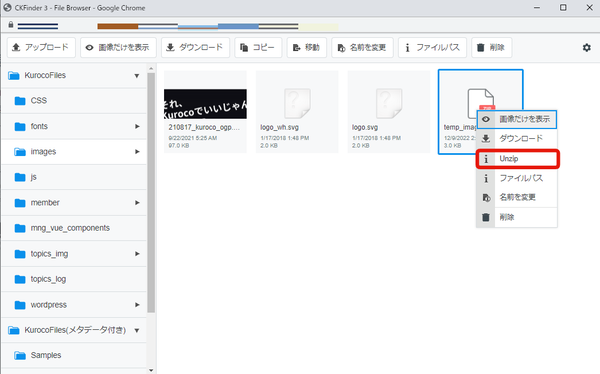Select Unzip in the context menu
Screen dimensions: 600x374
pos(518,158)
